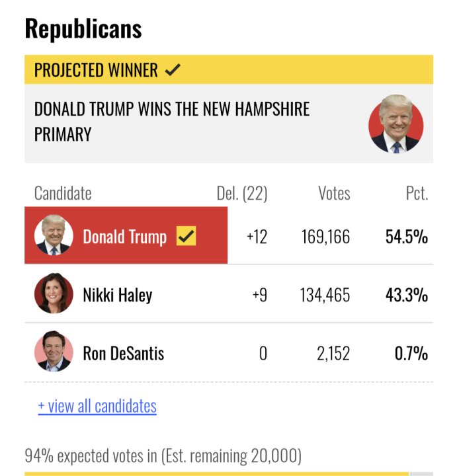Click Trump's large portrait in winner banner

click(395, 124)
